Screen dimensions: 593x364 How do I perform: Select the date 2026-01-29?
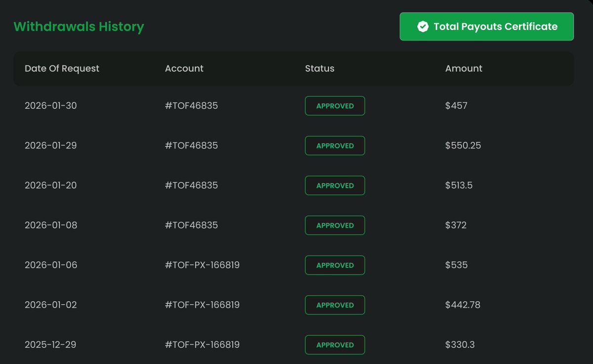click(x=51, y=146)
